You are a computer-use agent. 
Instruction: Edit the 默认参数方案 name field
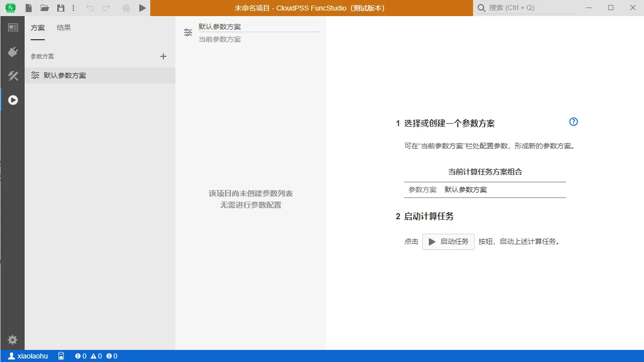(x=259, y=27)
